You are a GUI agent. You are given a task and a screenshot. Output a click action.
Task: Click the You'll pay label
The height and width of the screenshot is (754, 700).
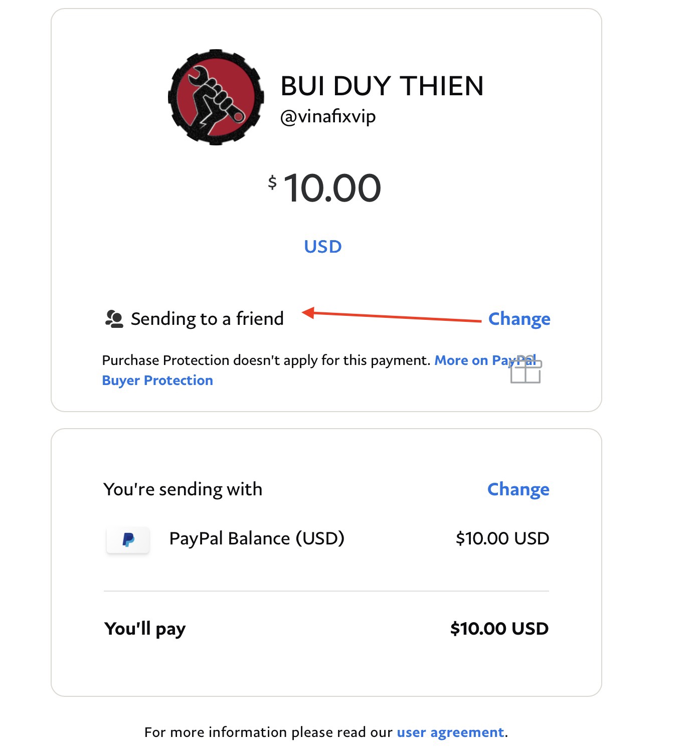145,629
